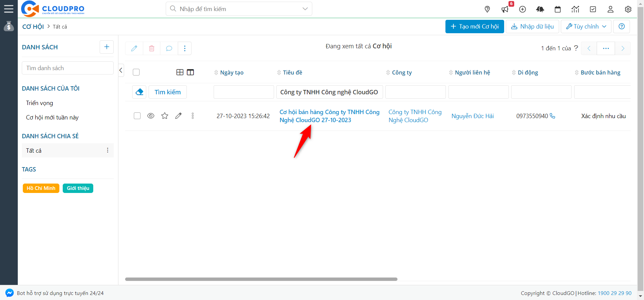Switch to split column view icon
Image resolution: width=644 pixels, height=300 pixels.
pos(191,72)
